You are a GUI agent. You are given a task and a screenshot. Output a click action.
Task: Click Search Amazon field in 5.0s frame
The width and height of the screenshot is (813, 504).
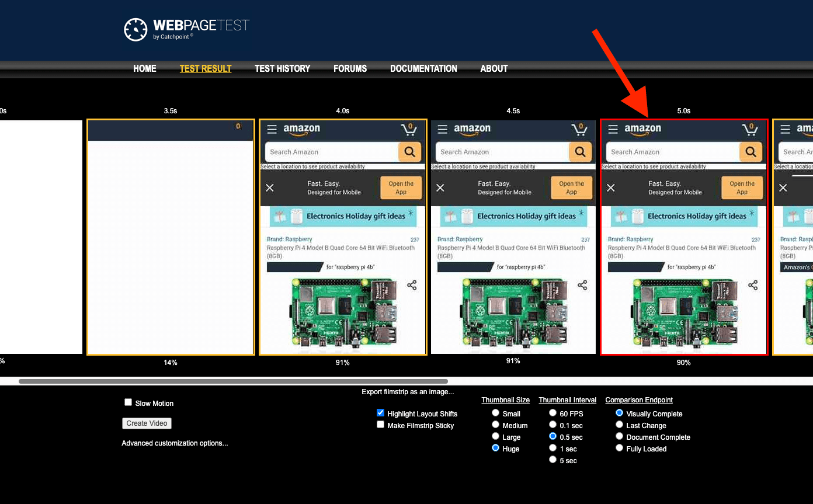[x=673, y=152]
